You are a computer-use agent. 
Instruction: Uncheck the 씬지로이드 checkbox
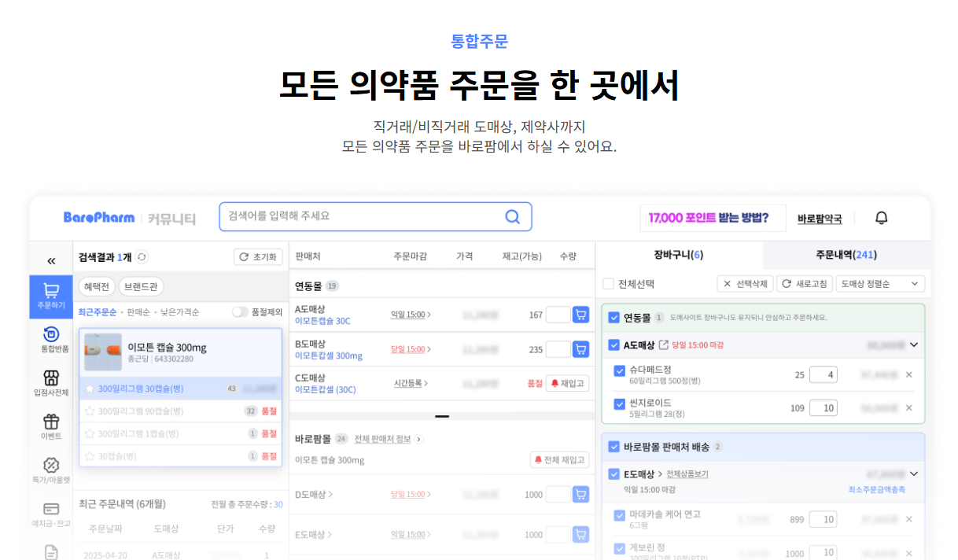[619, 404]
